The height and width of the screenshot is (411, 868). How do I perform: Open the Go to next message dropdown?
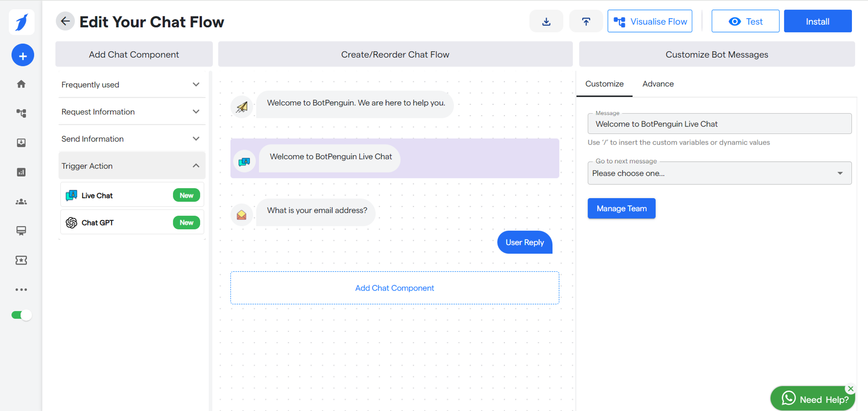pos(719,173)
